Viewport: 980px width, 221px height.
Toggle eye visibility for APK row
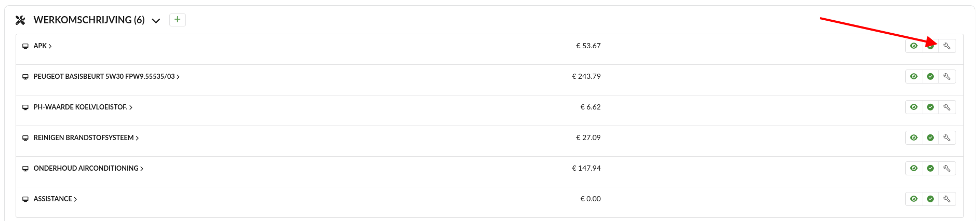914,46
